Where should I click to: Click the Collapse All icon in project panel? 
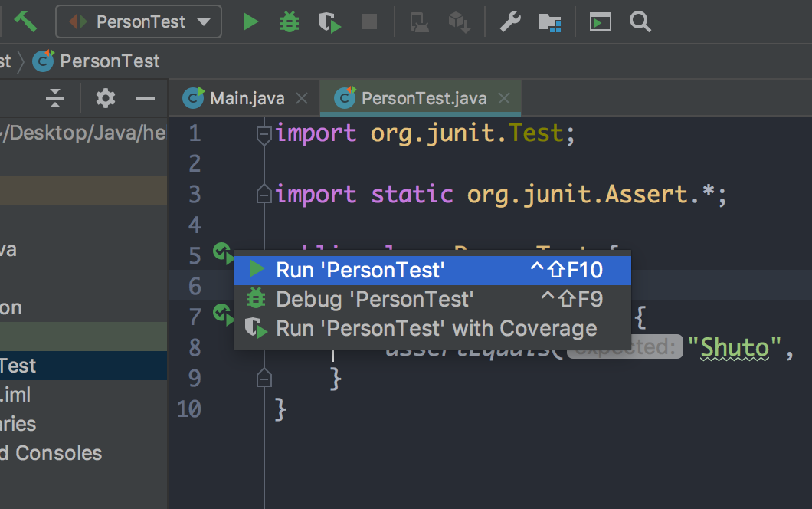54,98
